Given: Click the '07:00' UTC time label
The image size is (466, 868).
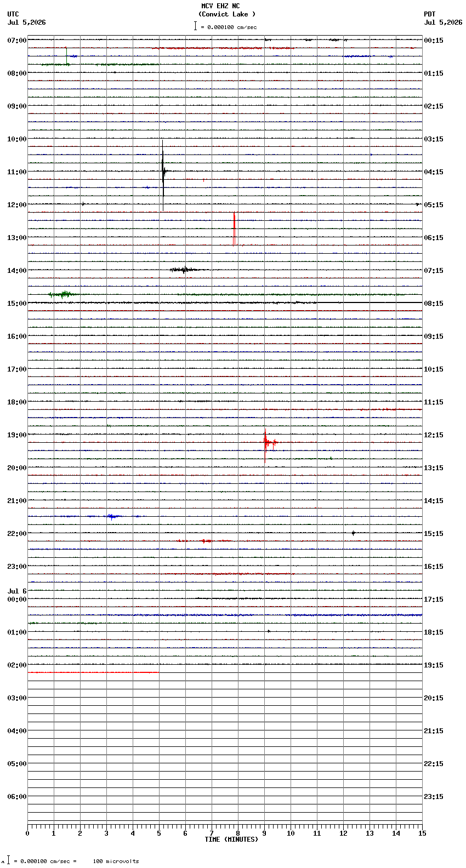Looking at the screenshot, I should [17, 41].
